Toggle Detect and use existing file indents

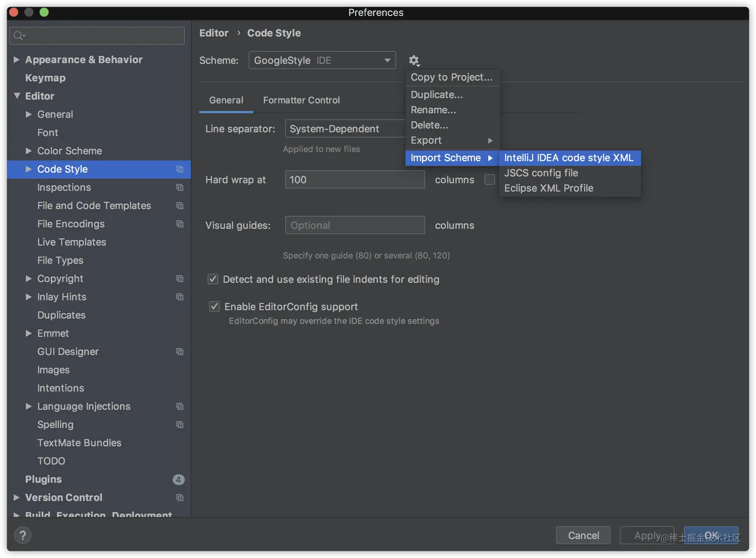[x=213, y=279]
